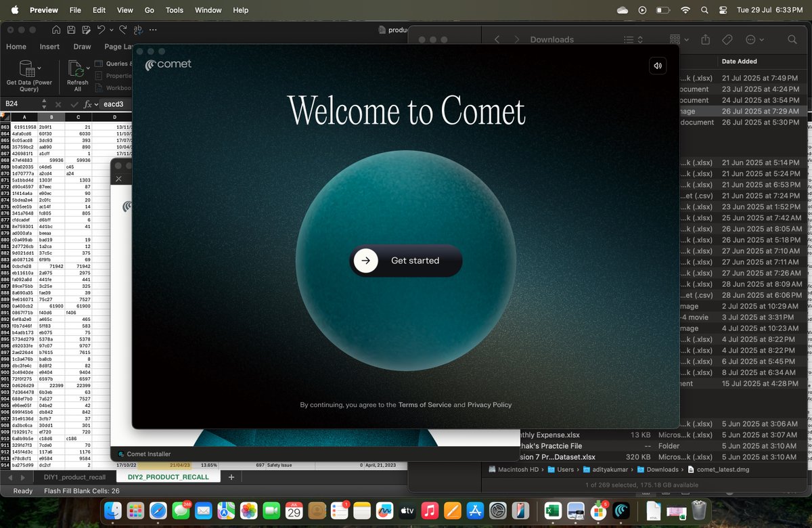Click the Refresh All icon in Excel
Viewport: 812px width, 528px height.
76,69
